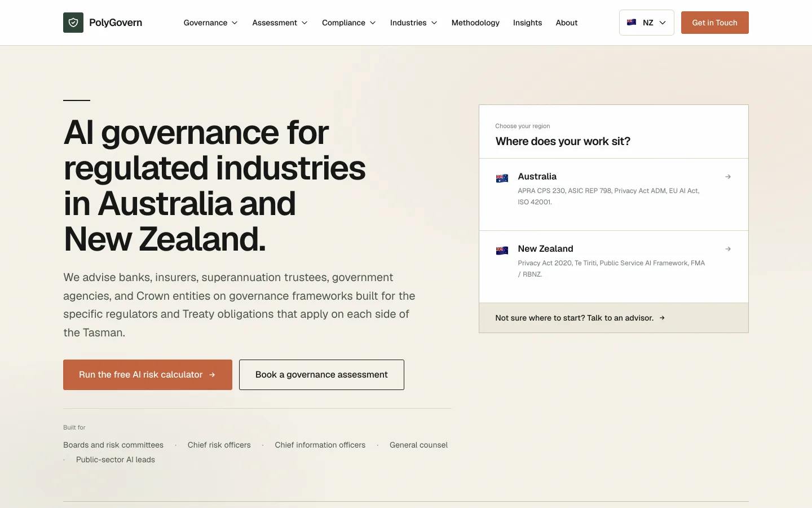This screenshot has height=508, width=812.
Task: Open the NZ region selector dropdown
Action: pos(647,23)
